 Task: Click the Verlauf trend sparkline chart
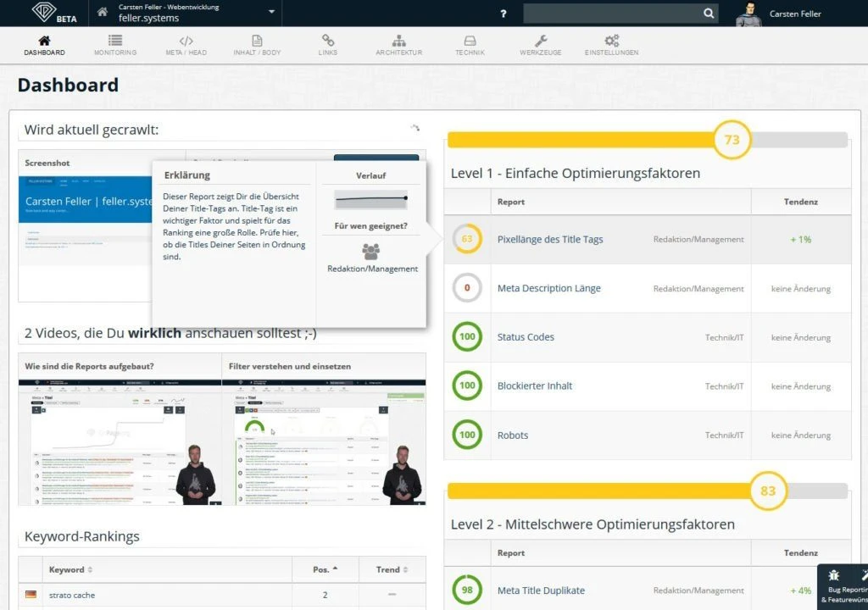point(371,199)
